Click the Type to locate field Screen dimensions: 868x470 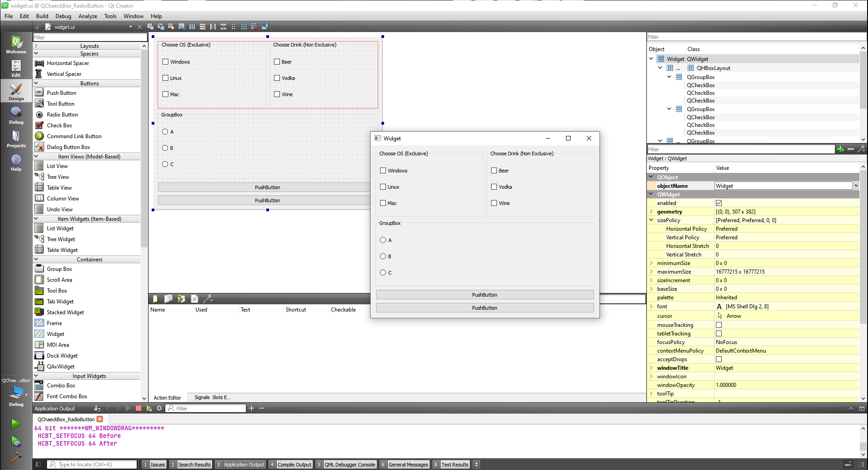(92, 465)
